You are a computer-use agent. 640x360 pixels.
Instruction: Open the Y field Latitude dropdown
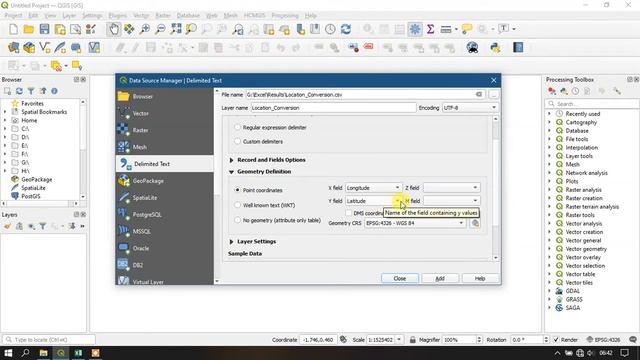coord(373,201)
